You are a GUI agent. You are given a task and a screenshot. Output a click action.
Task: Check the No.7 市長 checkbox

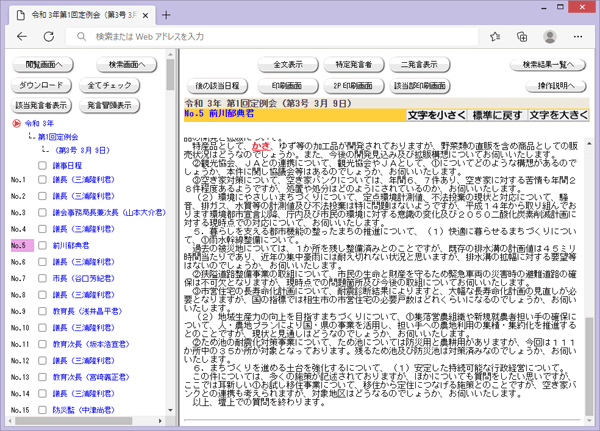point(42,278)
